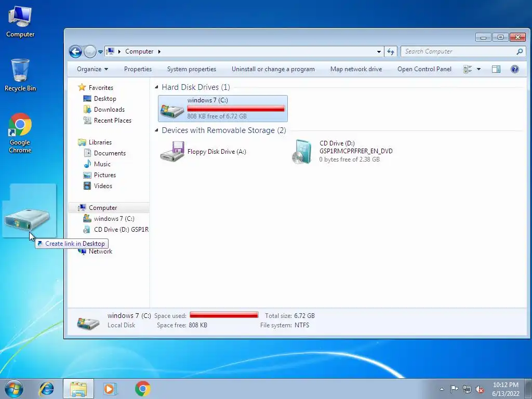Open the Windows Start button
The height and width of the screenshot is (399, 532).
point(14,389)
